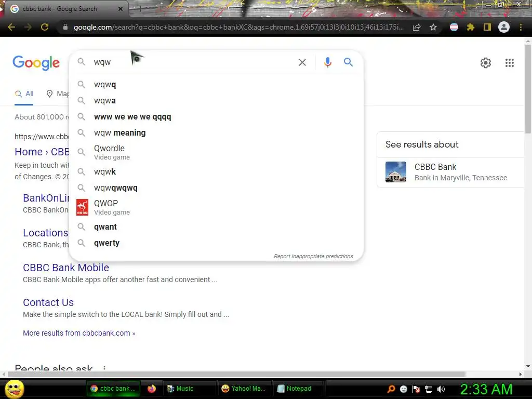
Task: Open the Home › CBBC result title
Action: point(42,152)
